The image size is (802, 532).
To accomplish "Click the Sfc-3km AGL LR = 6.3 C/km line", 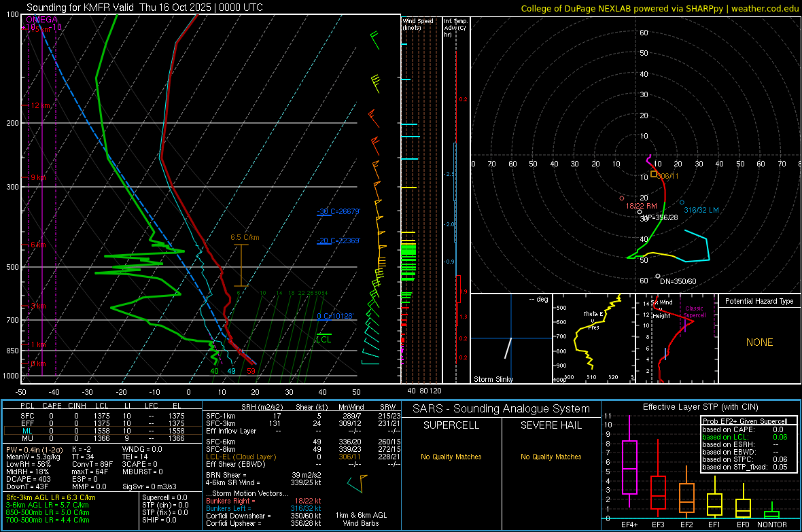I will [x=51, y=497].
